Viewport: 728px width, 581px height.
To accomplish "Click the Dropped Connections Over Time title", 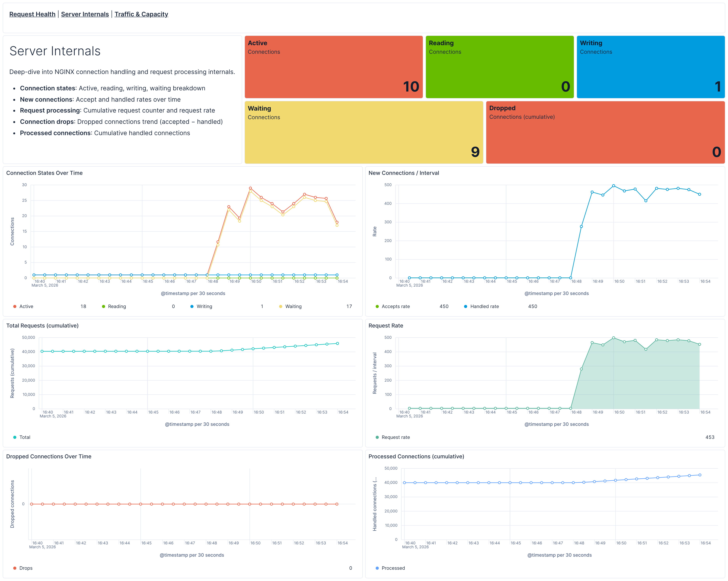I will pos(49,456).
